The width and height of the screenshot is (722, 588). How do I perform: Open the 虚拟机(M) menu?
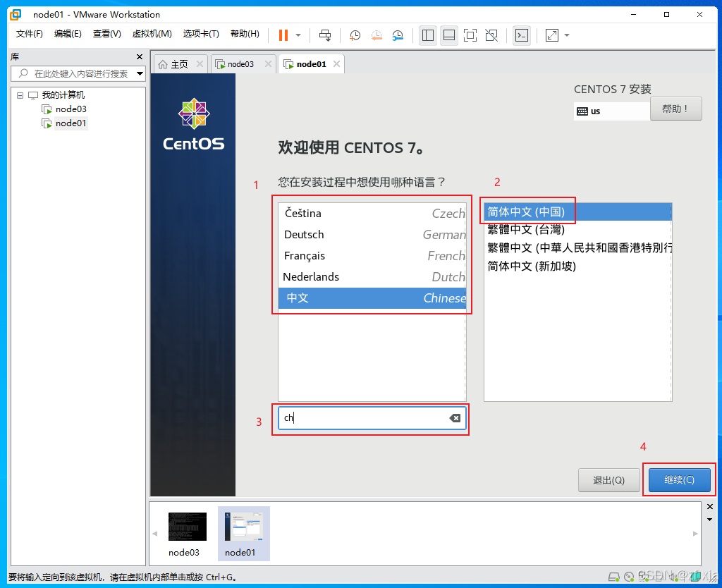[152, 34]
